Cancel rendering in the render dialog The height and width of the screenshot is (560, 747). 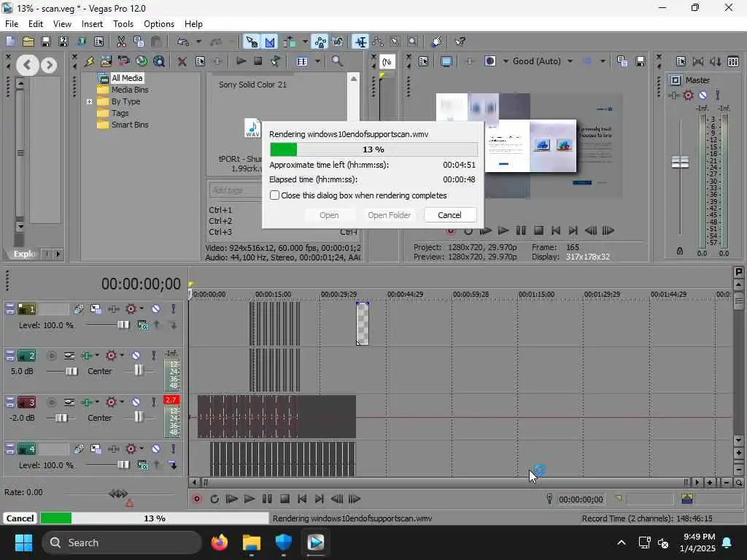449,215
